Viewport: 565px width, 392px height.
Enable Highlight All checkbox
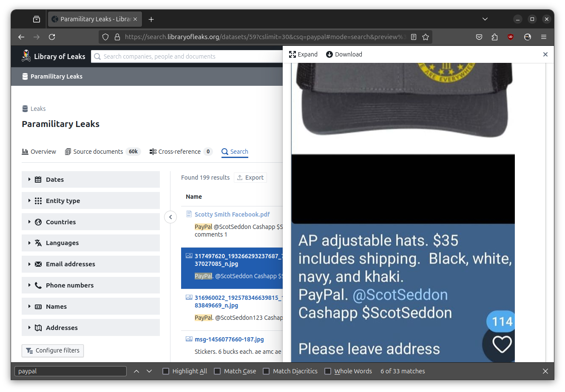166,371
